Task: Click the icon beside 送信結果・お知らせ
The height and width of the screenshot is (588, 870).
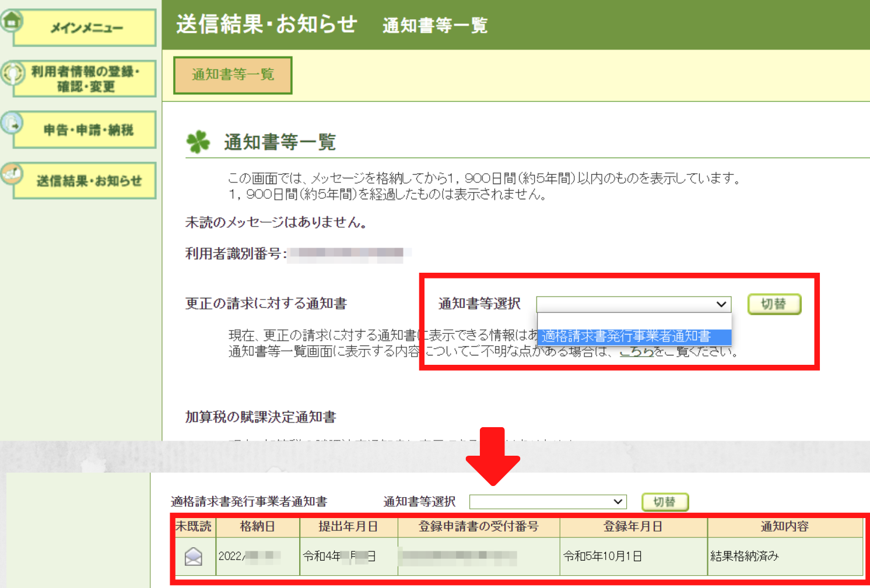Action: click(x=12, y=173)
